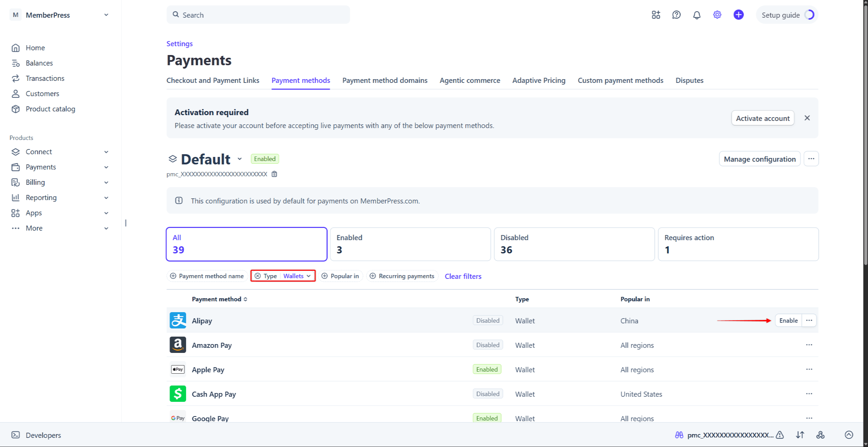This screenshot has height=447, width=868.
Task: Open the Wallets type filter dropdown
Action: click(297, 276)
